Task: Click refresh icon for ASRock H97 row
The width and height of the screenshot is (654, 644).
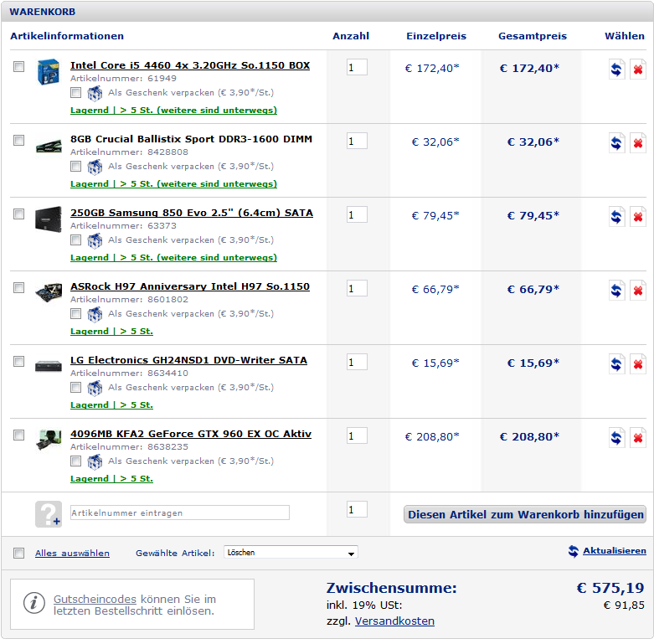Action: coord(616,291)
